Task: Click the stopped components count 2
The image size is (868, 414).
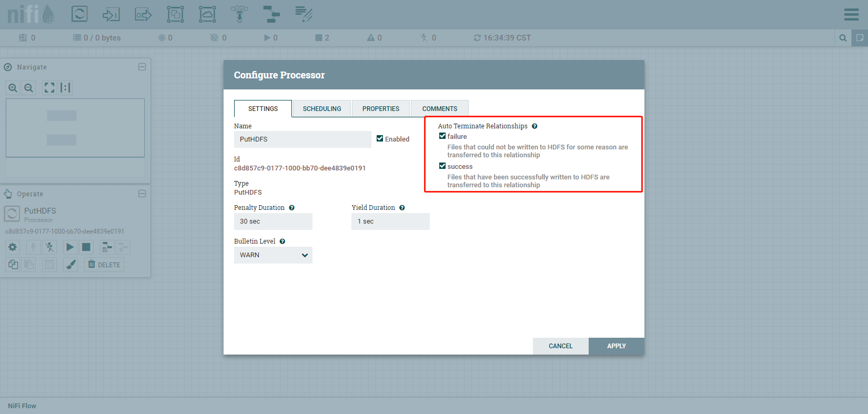Action: click(x=322, y=38)
